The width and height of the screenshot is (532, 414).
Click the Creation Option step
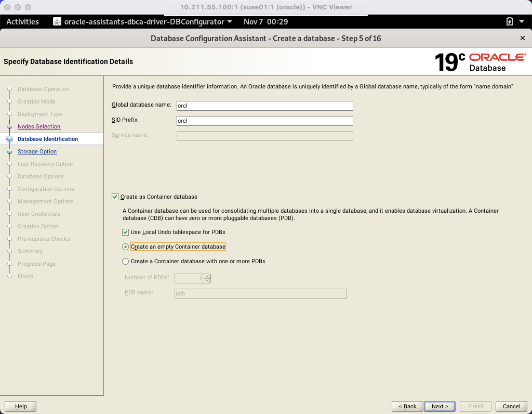click(37, 227)
